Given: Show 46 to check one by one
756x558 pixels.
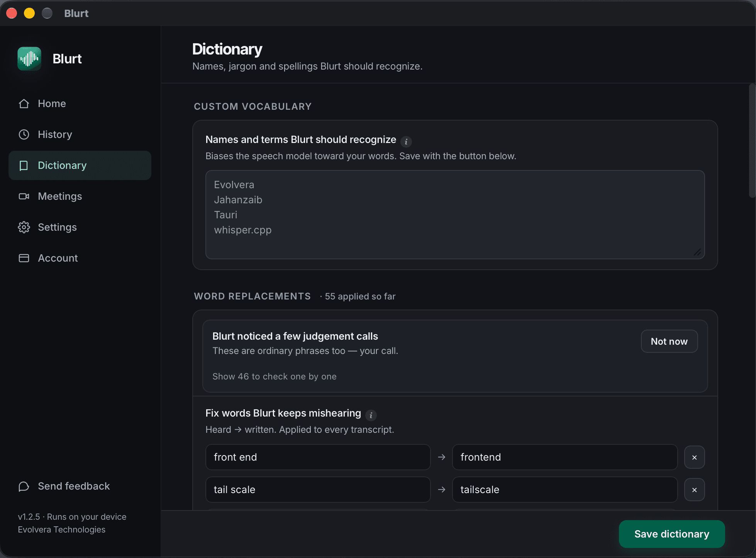Looking at the screenshot, I should 275,376.
